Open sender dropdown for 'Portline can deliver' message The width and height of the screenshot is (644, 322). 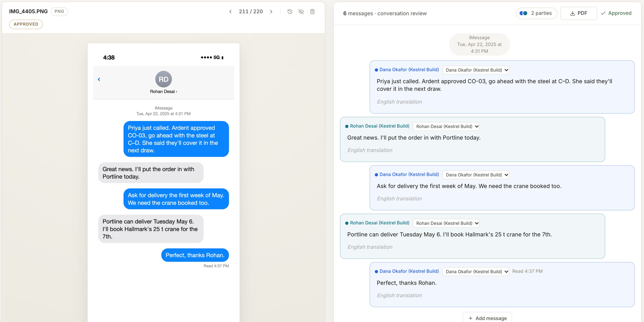coord(446,223)
